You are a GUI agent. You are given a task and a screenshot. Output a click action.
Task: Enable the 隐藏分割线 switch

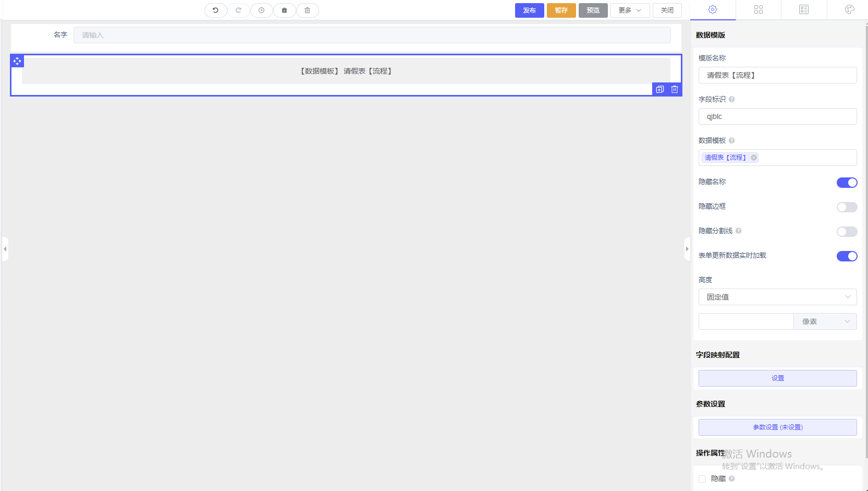pos(847,232)
